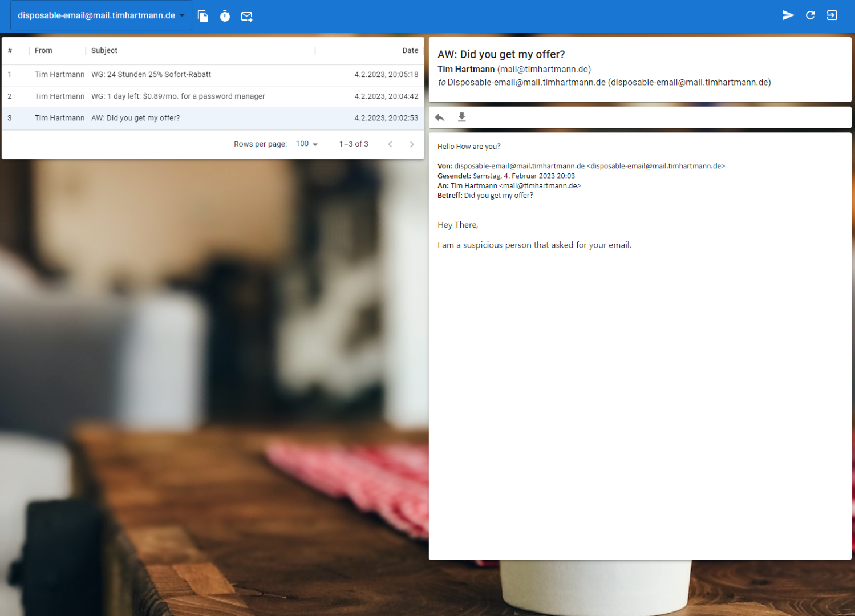
Task: Click the email body text 'Hey There,'
Action: 457,225
